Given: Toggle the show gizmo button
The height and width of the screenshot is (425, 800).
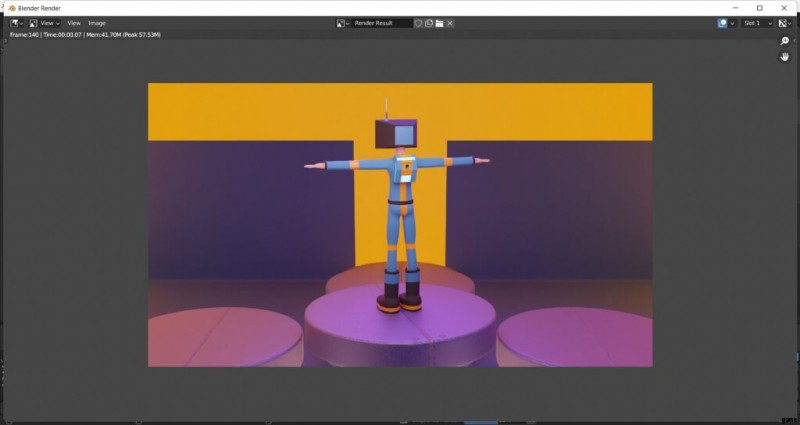Looking at the screenshot, I should tap(722, 23).
